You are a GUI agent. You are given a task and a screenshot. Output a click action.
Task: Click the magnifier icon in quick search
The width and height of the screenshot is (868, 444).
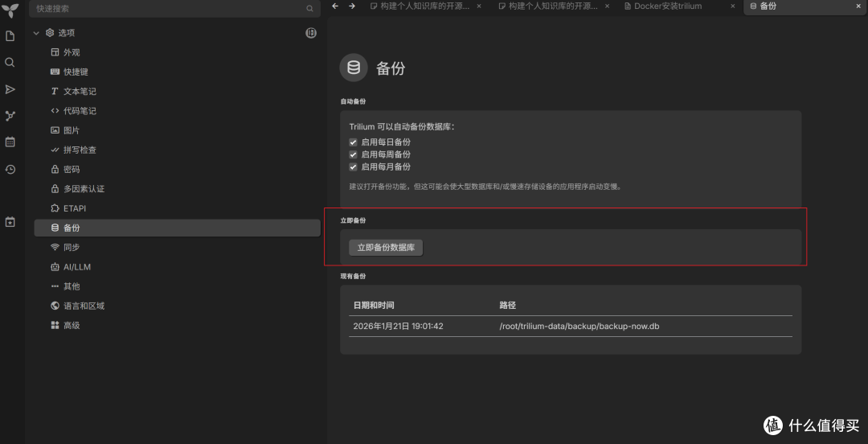(x=309, y=9)
